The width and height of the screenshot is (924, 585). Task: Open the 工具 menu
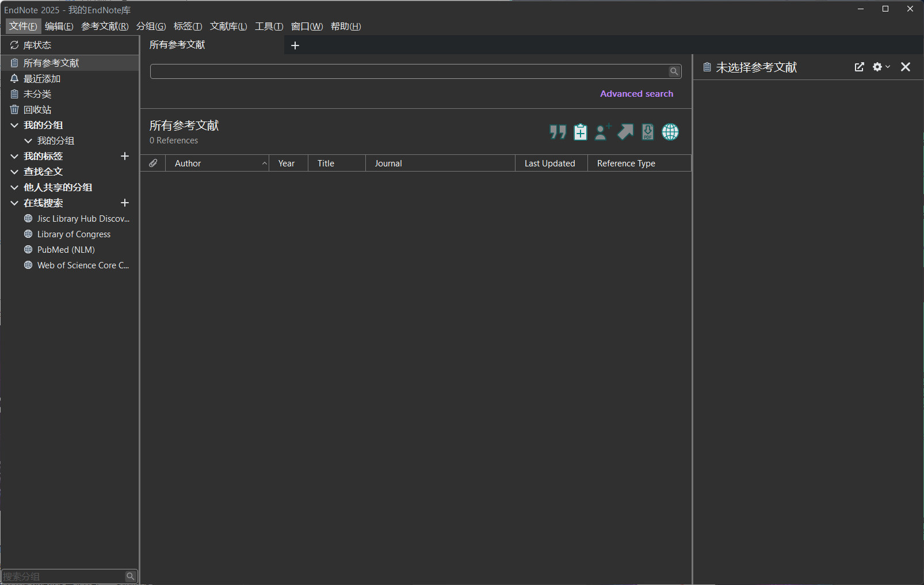pos(269,26)
